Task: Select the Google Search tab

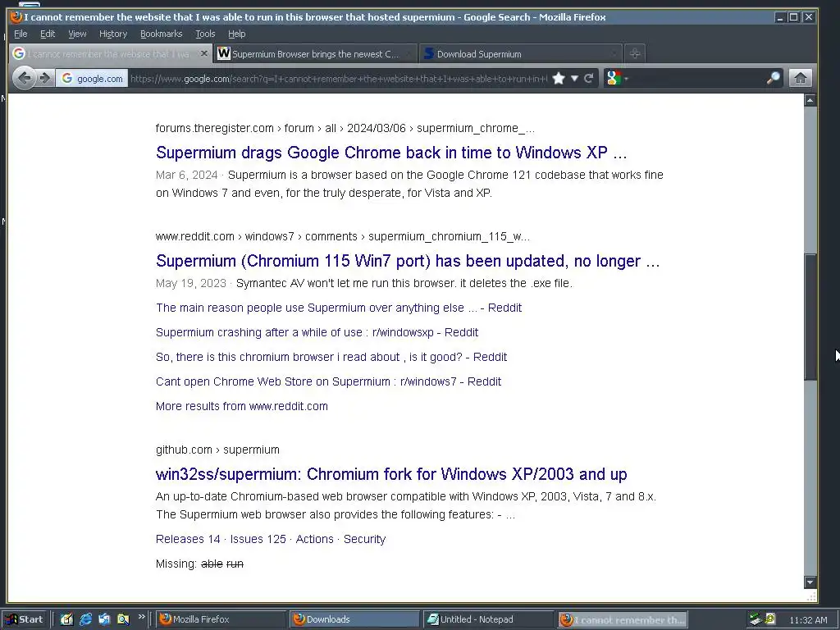Action: (110, 53)
